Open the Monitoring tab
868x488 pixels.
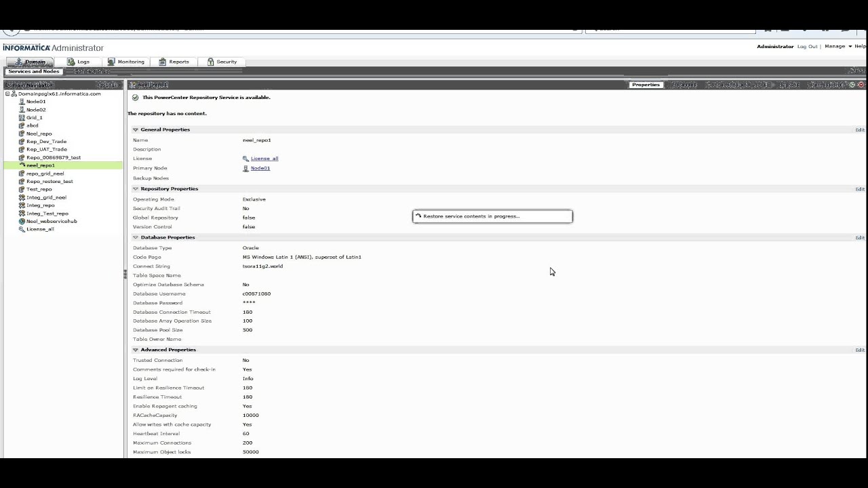tap(126, 62)
